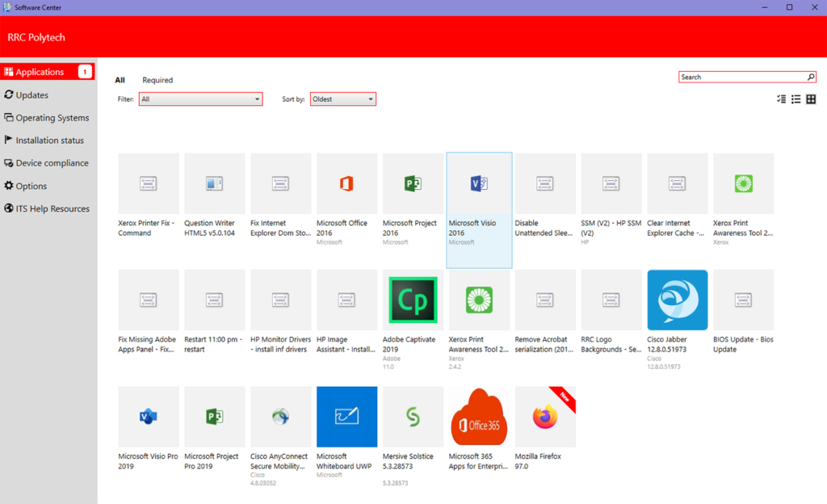
Task: Select the All applications tab
Action: [119, 80]
